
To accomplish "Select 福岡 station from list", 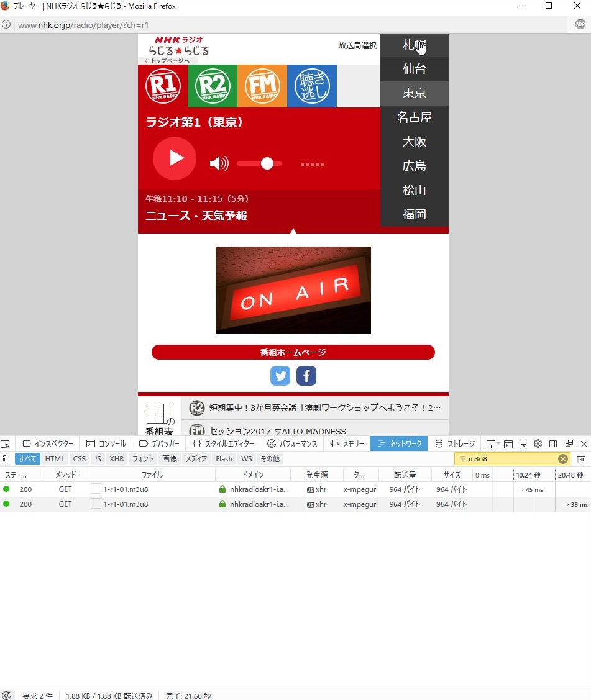I will (x=415, y=215).
